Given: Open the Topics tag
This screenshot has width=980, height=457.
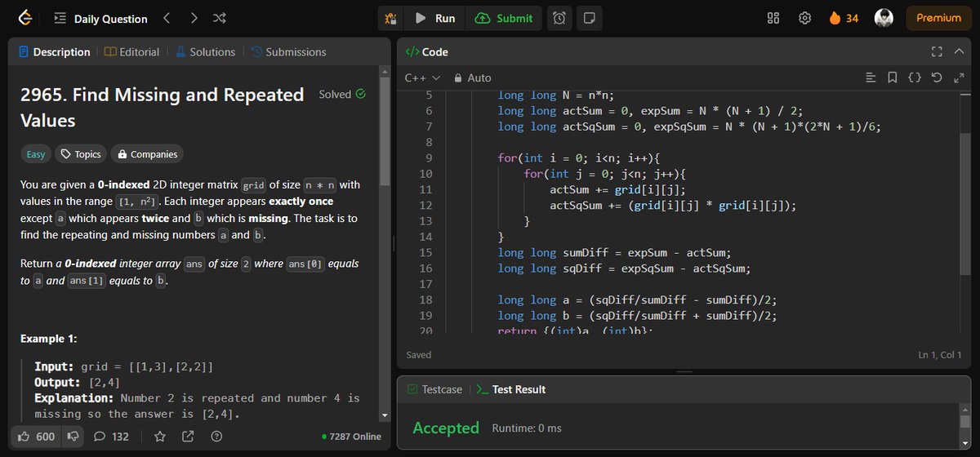Looking at the screenshot, I should click(81, 154).
